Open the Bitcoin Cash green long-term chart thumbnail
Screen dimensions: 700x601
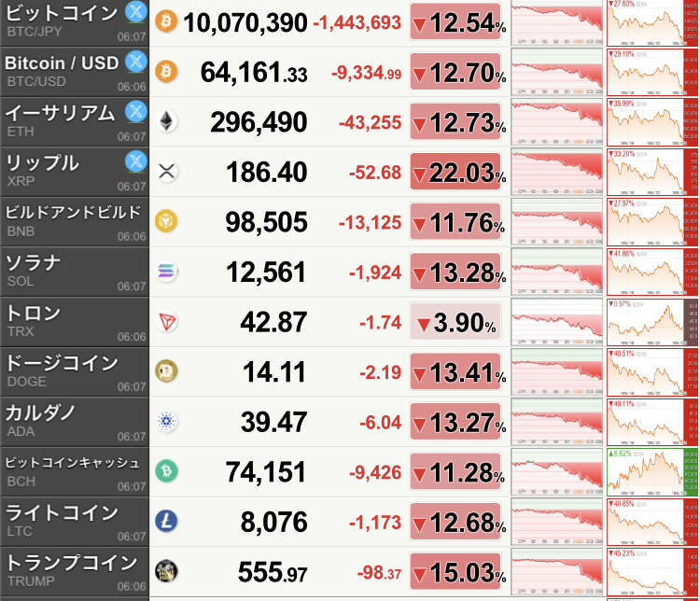pyautogui.click(x=651, y=471)
